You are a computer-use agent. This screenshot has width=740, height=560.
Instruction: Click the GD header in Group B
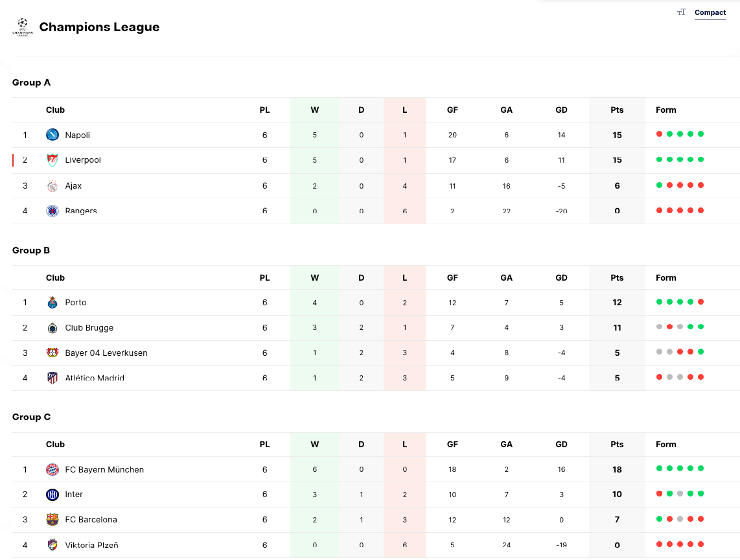561,278
